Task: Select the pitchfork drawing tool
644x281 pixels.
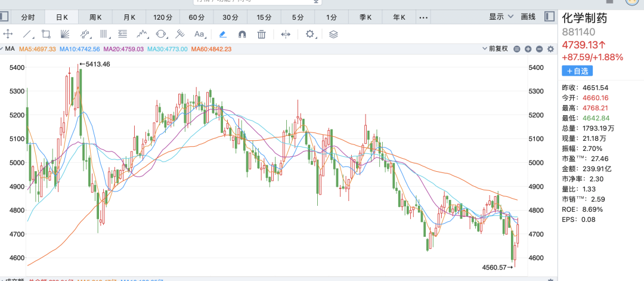Action: coord(180,34)
